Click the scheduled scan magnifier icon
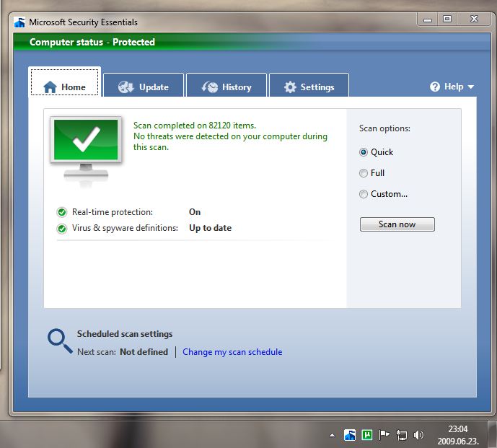Screen dimensions: 497x448 click(x=60, y=341)
